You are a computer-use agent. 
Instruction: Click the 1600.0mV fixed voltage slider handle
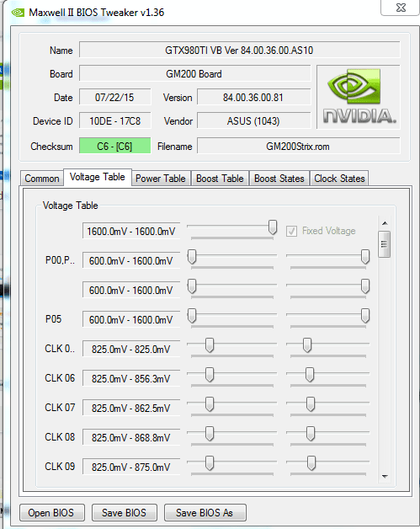273,227
